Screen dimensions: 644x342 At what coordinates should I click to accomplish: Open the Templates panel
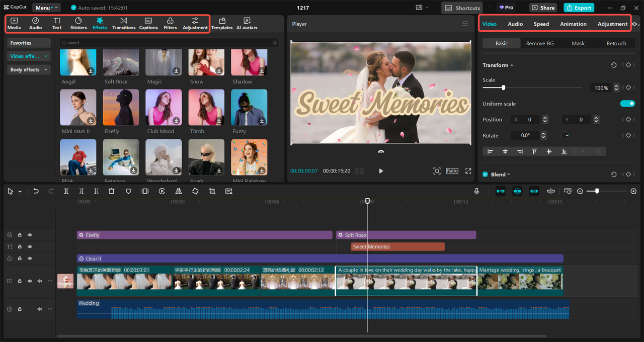coord(222,23)
